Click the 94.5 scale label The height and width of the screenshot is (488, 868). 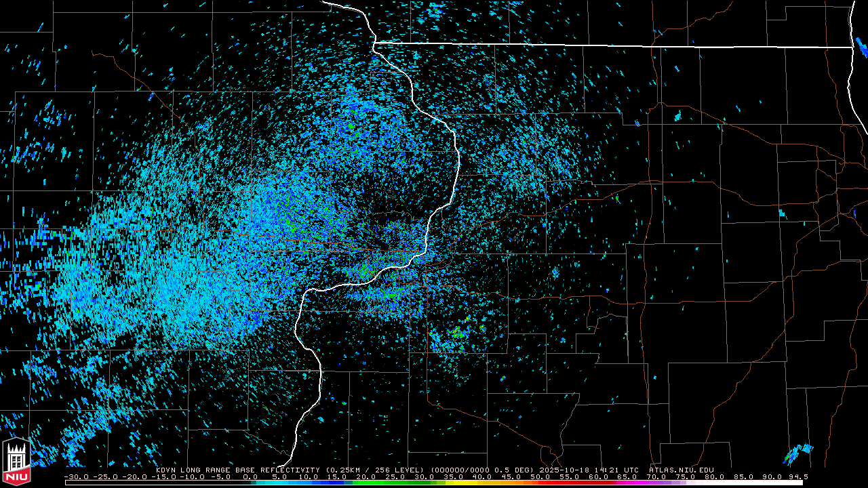(796, 477)
